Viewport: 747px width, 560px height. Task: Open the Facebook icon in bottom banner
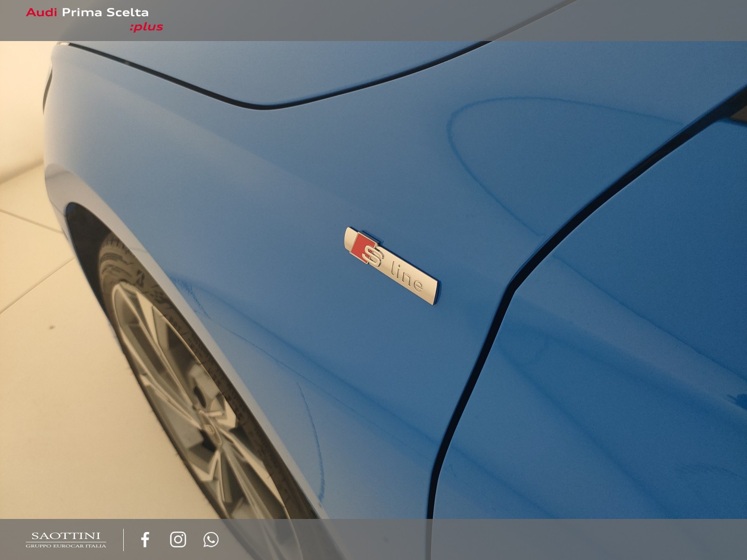point(145,539)
